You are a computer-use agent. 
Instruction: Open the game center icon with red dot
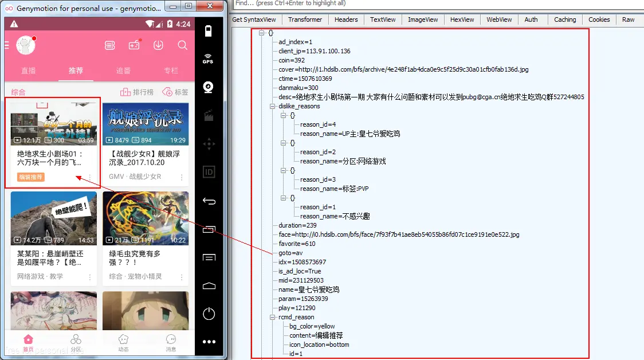(x=135, y=45)
